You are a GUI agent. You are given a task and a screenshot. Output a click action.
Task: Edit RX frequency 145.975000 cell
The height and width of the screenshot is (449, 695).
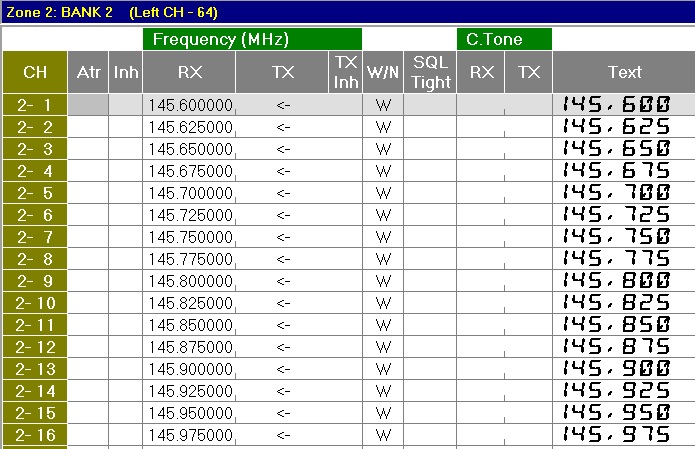[x=189, y=435]
